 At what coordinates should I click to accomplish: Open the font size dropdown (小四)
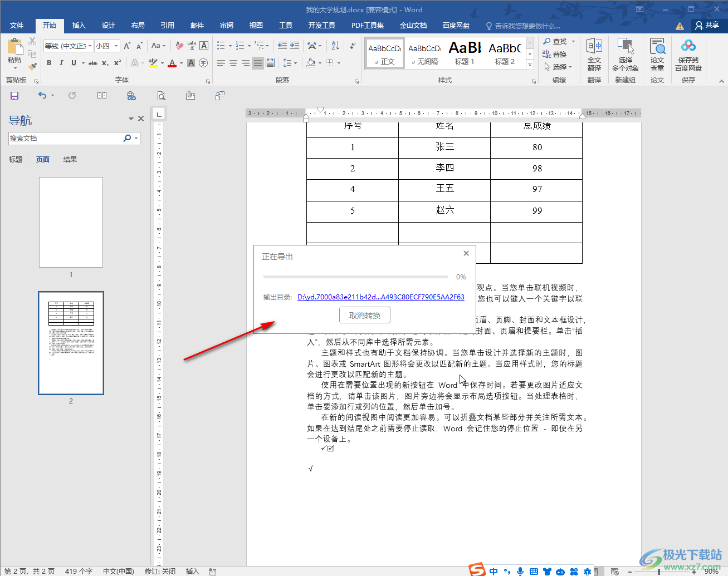pos(116,46)
